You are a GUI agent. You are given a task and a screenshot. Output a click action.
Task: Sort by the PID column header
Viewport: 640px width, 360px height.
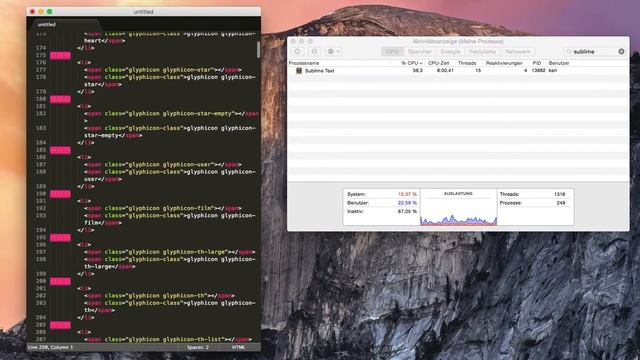pyautogui.click(x=538, y=63)
